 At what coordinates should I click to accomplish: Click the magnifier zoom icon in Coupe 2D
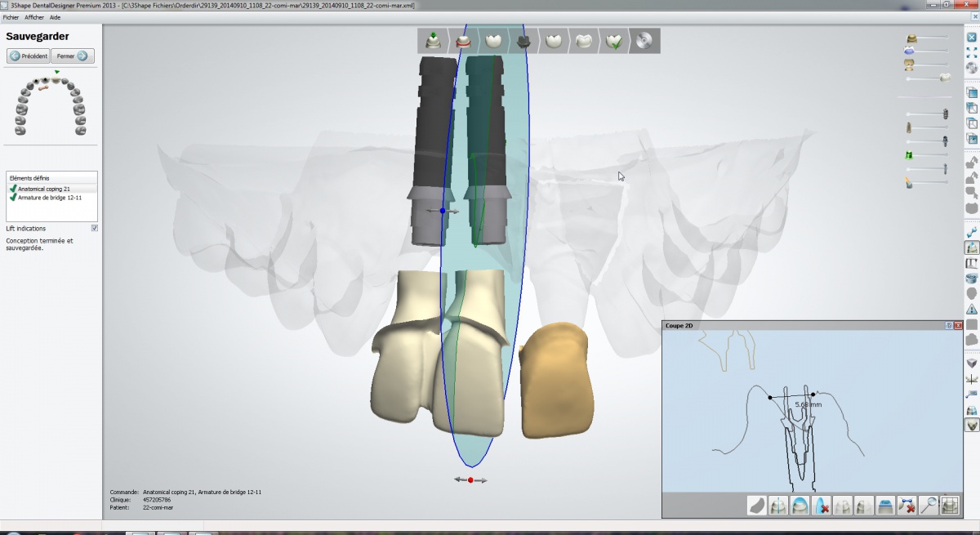point(928,506)
